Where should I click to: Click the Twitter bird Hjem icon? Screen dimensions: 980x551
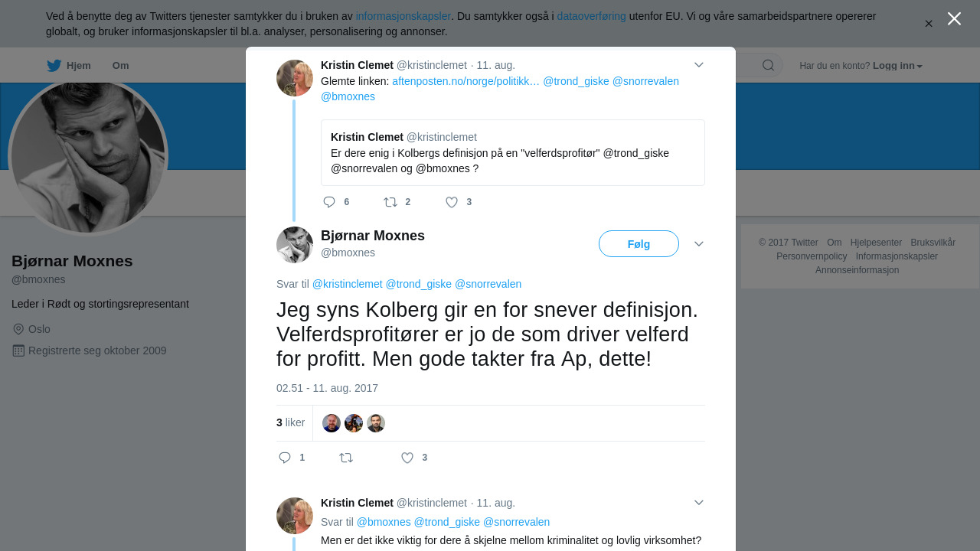[x=54, y=66]
